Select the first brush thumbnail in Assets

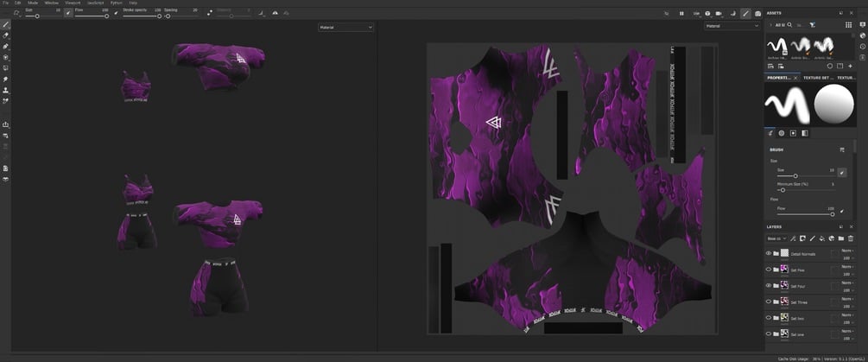[x=776, y=47]
